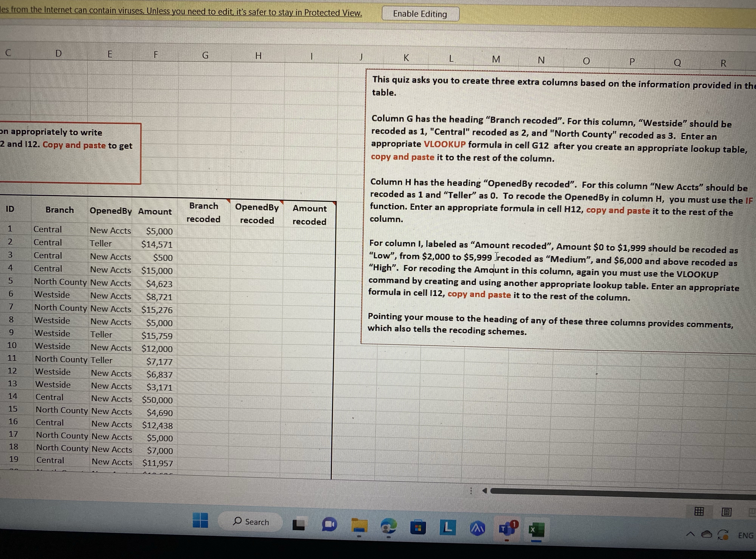
Task: Switch to Normal view in status bar
Action: 699,511
